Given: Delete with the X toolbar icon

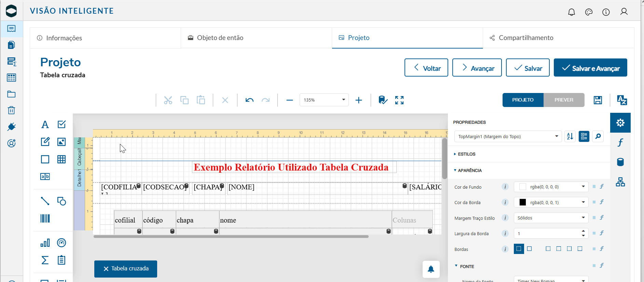Looking at the screenshot, I should pyautogui.click(x=225, y=100).
